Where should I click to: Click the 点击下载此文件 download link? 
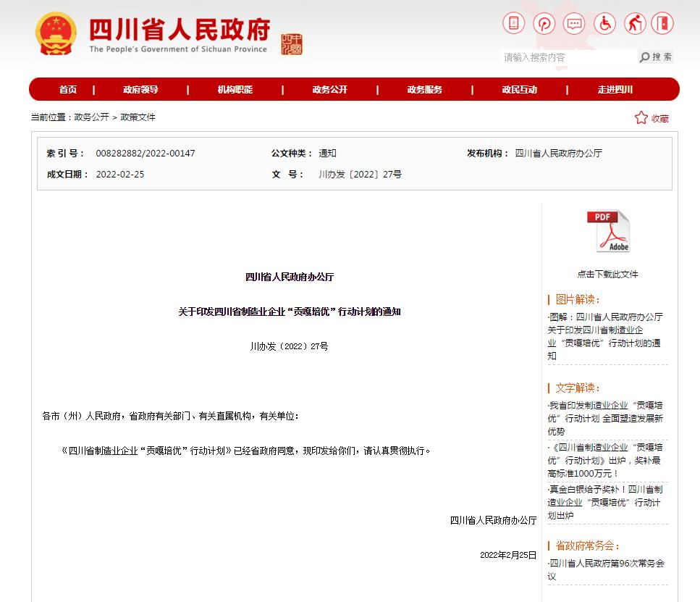coord(607,275)
